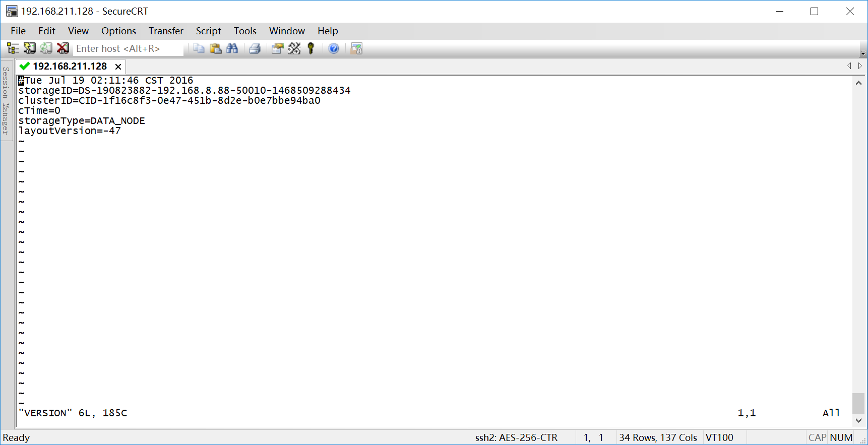Click the terminal scrollbar up arrow
Screen dimensions: 868x445
(858, 83)
